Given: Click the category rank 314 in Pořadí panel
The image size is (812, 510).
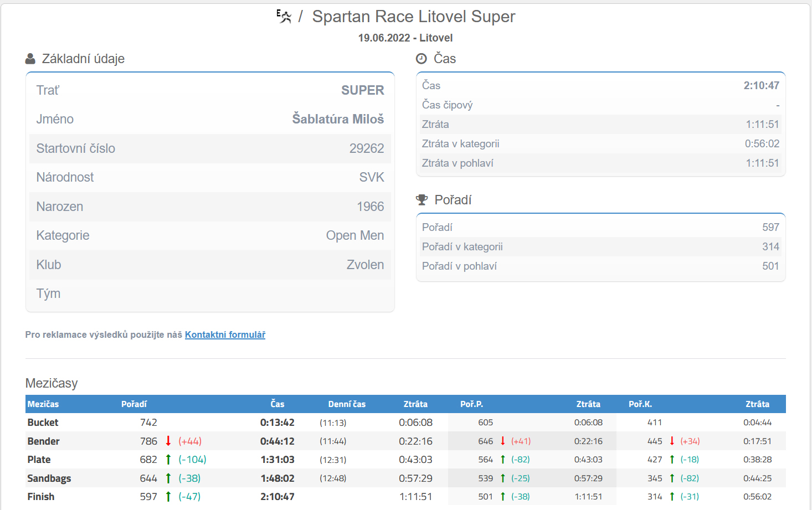Looking at the screenshot, I should 771,246.
